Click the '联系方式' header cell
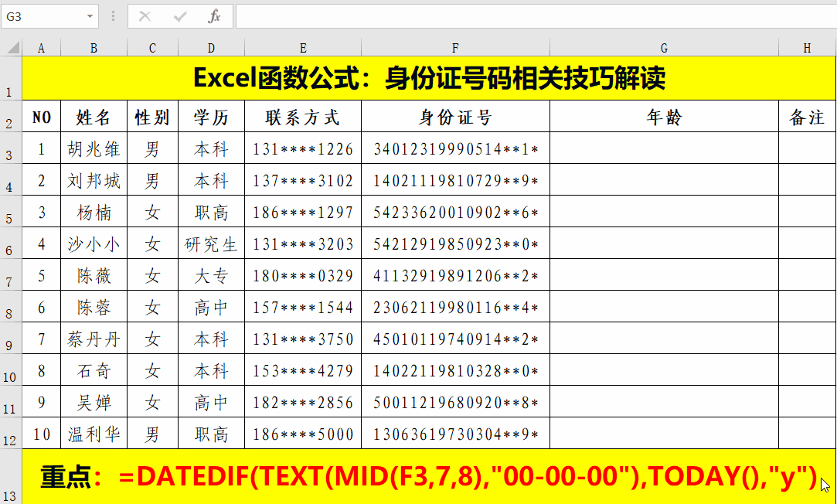 tap(303, 117)
